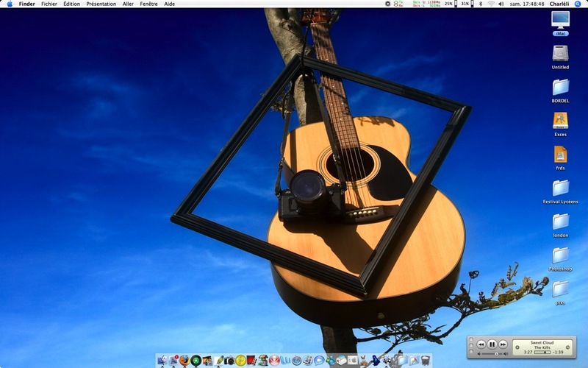
Task: Click The Kills artist name
Action: pos(542,347)
